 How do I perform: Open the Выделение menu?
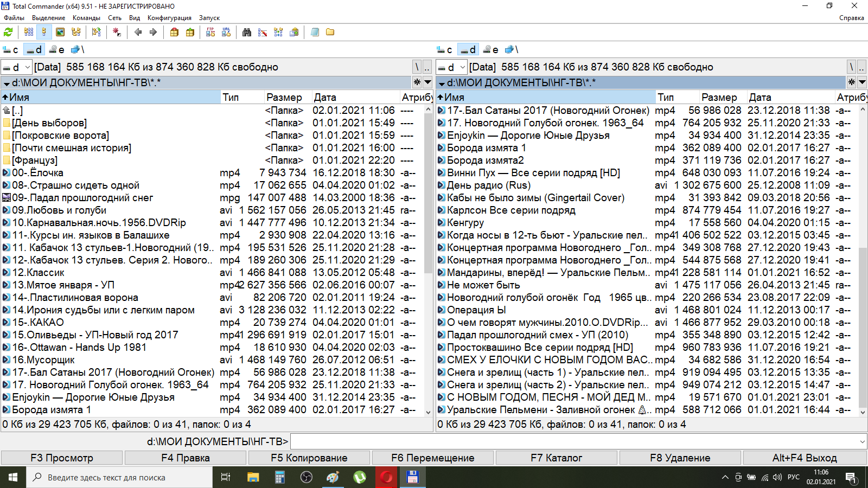point(48,18)
